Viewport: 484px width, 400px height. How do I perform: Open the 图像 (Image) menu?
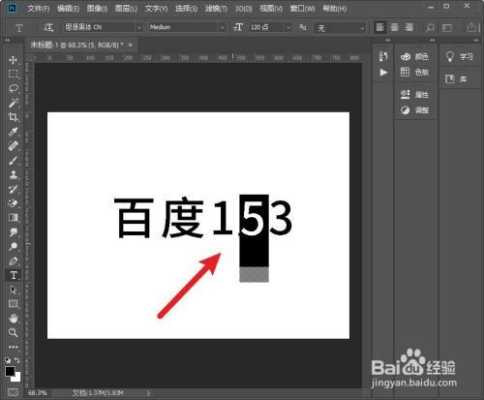(x=97, y=8)
